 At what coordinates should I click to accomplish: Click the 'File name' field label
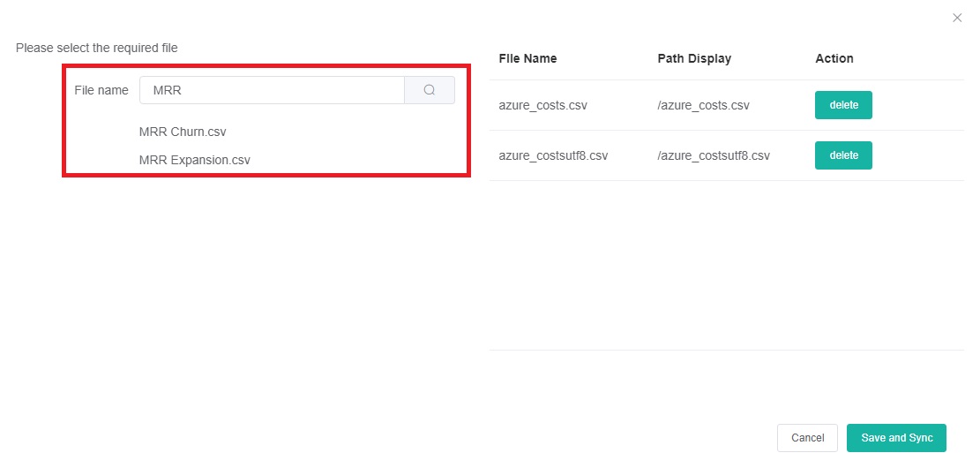coord(101,90)
